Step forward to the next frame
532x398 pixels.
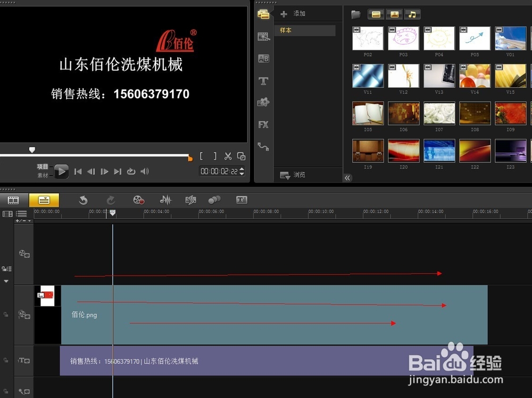point(104,171)
